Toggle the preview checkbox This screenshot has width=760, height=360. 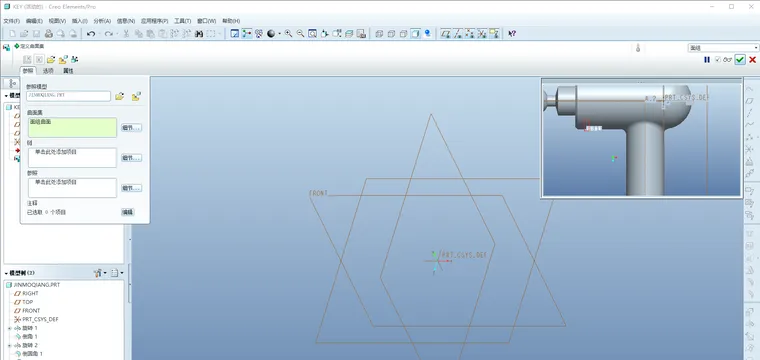tap(718, 60)
